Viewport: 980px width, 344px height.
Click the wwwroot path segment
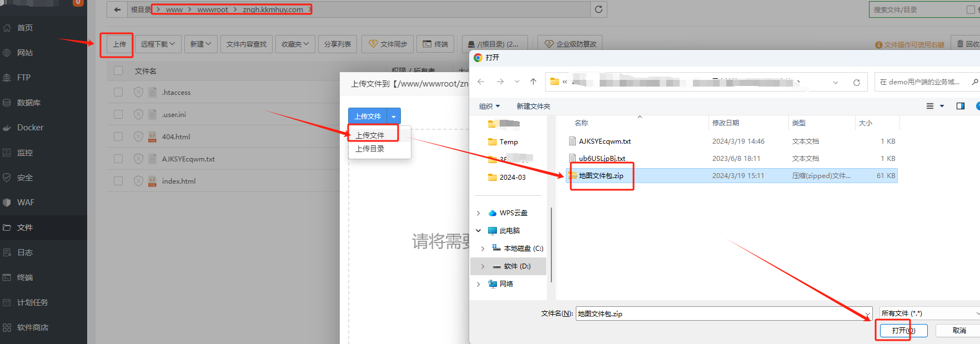pyautogui.click(x=213, y=9)
